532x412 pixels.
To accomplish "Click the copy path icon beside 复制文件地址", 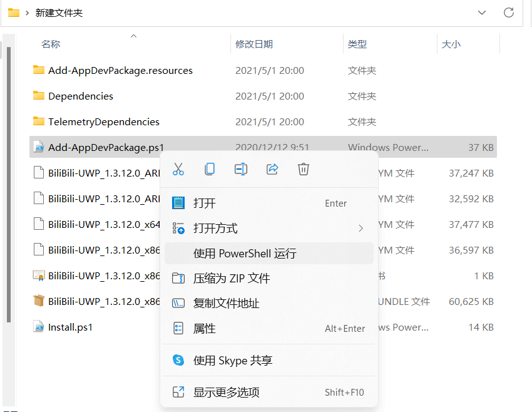I will (178, 303).
